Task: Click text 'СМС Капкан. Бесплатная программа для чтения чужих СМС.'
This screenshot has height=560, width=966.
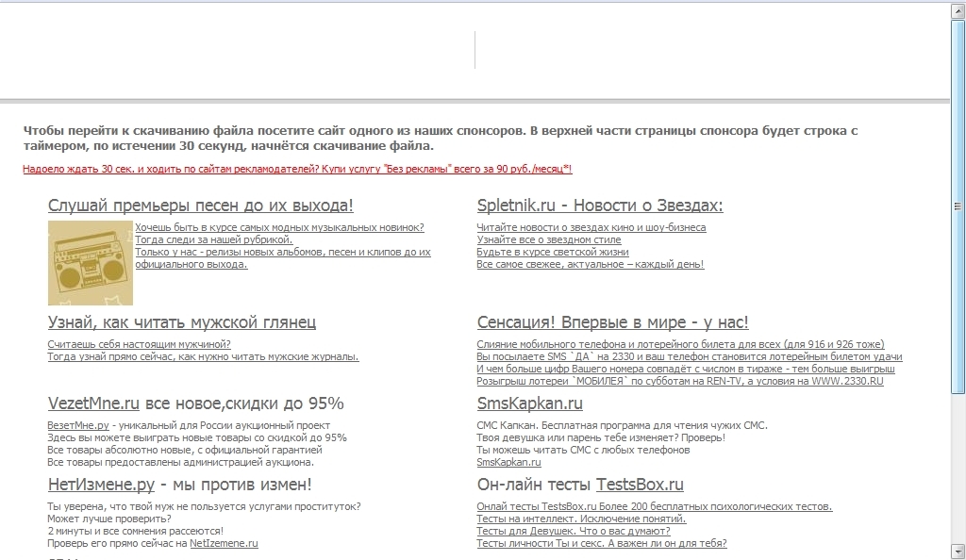Action: tap(623, 425)
